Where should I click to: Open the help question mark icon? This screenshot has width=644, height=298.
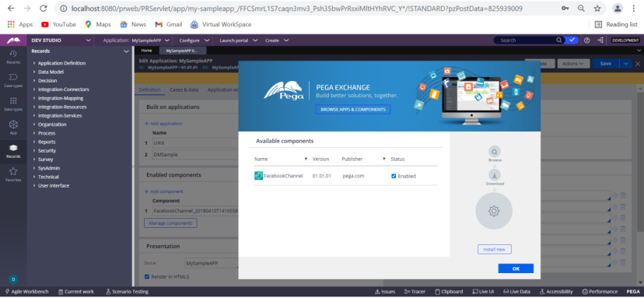pyautogui.click(x=587, y=40)
